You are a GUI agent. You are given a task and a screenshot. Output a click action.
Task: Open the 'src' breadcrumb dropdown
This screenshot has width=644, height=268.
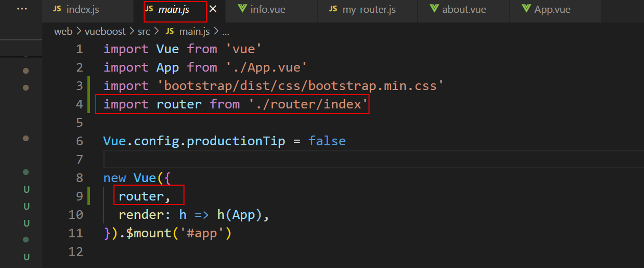pos(144,32)
